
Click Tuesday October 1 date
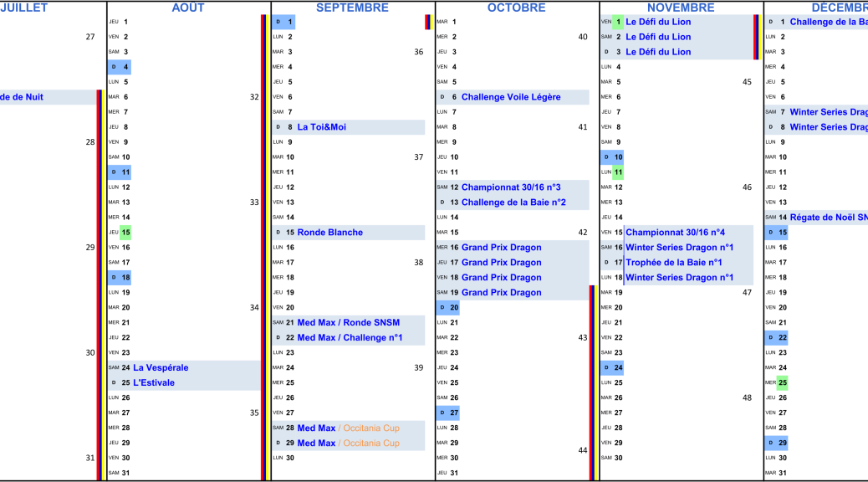tap(454, 22)
